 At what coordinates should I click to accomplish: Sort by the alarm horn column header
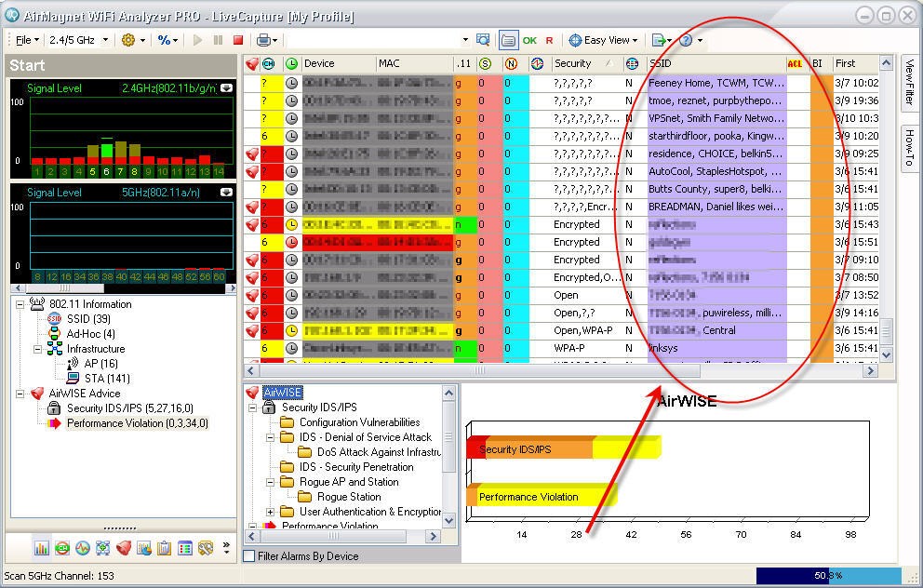click(x=252, y=63)
